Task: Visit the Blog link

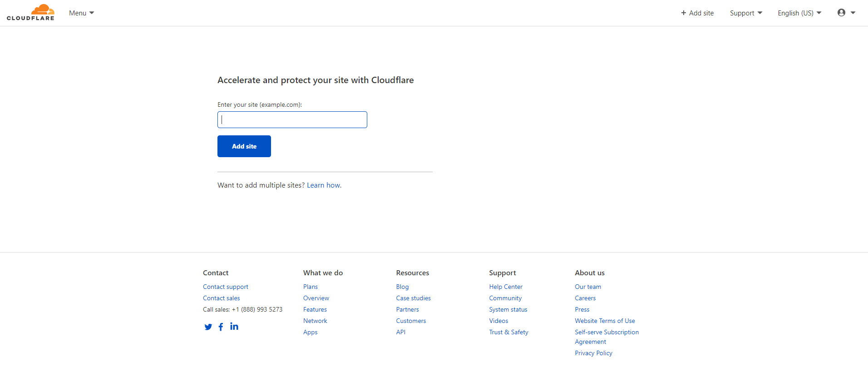Action: (403, 287)
